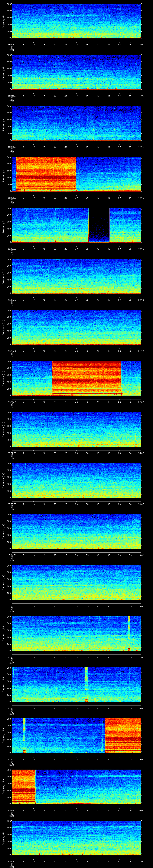Open the 23:24:00 spectrogram panel
This screenshot has height=868, width=153.
[77, 531]
